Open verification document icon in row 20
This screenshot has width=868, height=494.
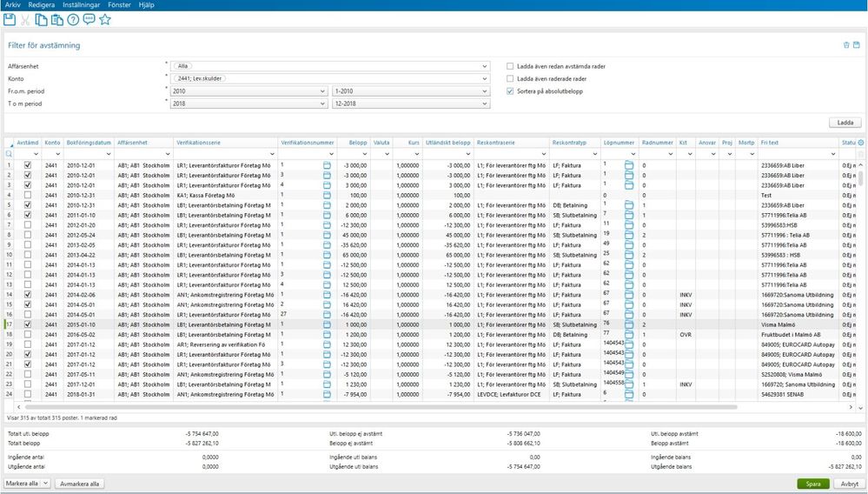click(327, 355)
